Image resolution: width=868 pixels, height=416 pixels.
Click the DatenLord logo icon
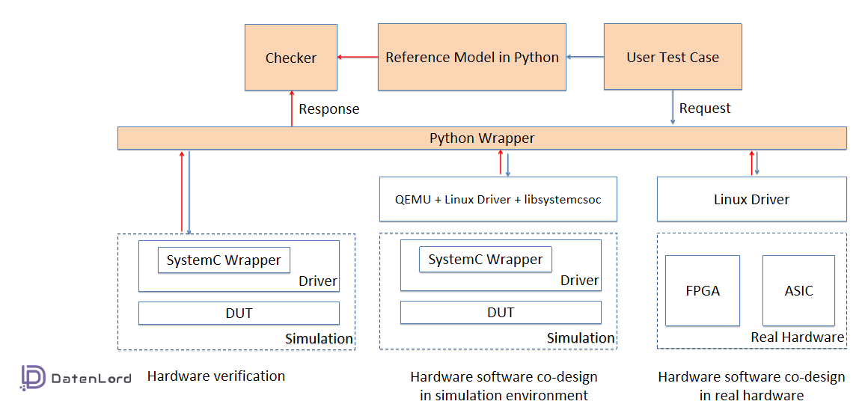(33, 378)
